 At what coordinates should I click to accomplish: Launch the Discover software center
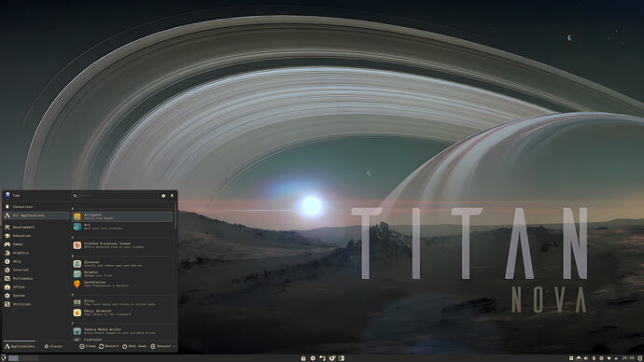(x=122, y=263)
